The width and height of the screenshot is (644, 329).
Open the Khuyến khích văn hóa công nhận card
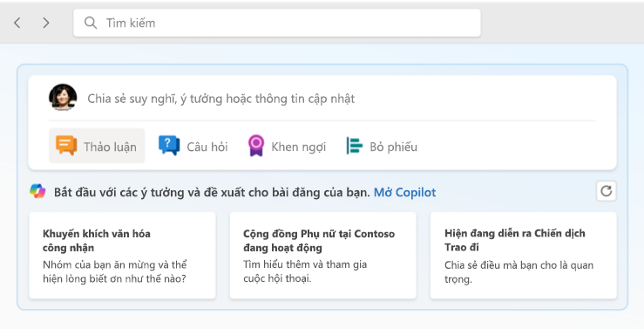click(x=122, y=256)
